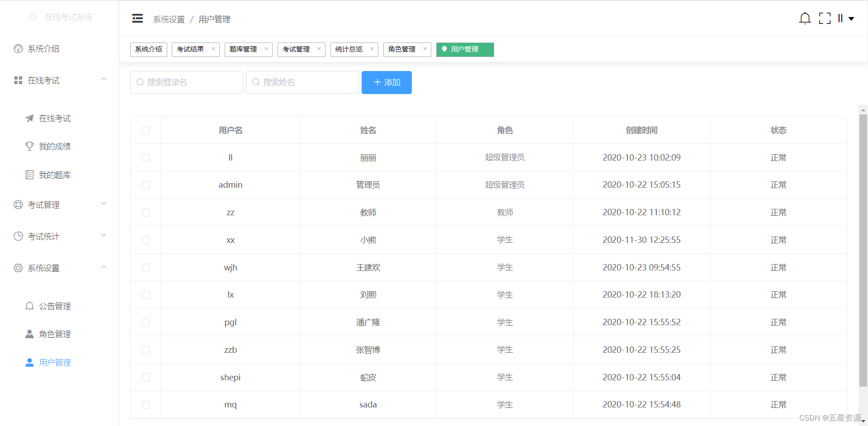Viewport: 868px width, 426px height.
Task: Click the book icon for 我的题库
Action: point(29,175)
